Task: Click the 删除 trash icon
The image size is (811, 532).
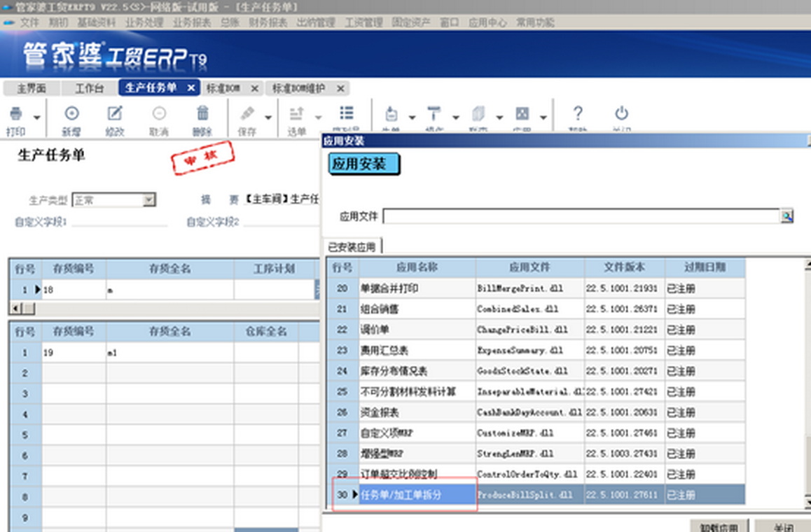Action: pyautogui.click(x=202, y=114)
